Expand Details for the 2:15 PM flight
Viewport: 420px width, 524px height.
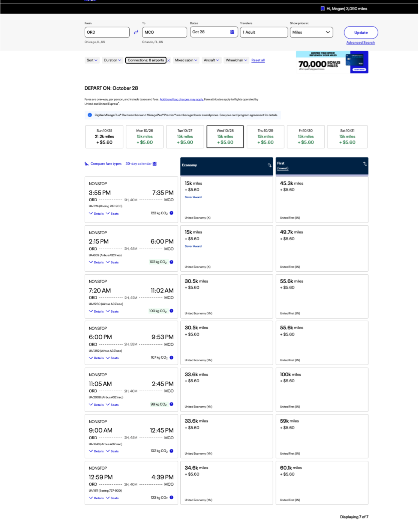(x=96, y=262)
